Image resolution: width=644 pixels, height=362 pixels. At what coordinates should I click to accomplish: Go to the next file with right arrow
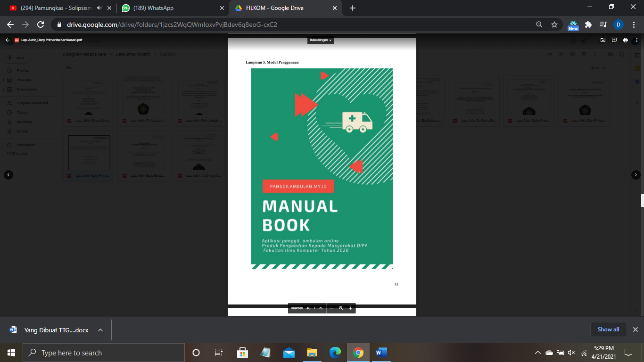tap(636, 174)
